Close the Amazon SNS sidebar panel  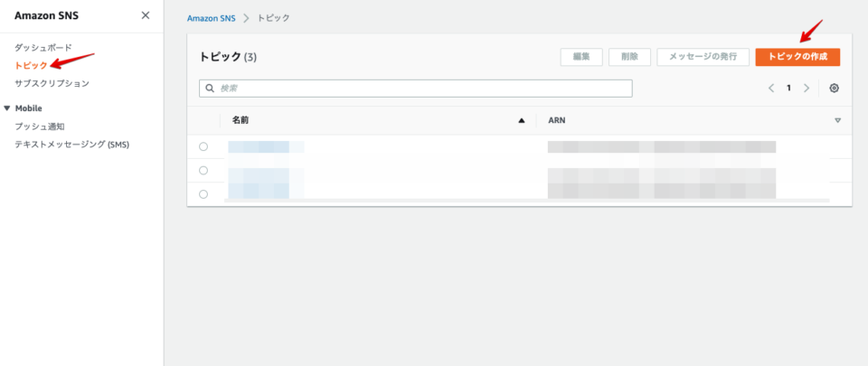click(146, 15)
